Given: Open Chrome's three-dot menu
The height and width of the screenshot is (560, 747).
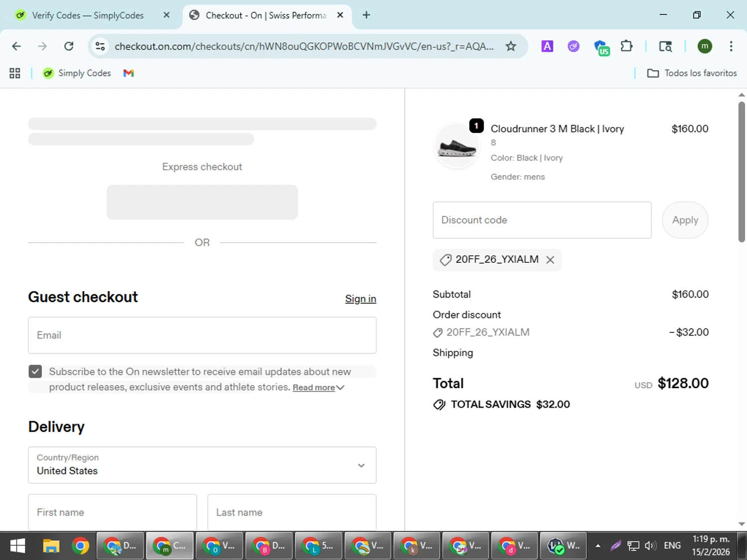Looking at the screenshot, I should 731,46.
